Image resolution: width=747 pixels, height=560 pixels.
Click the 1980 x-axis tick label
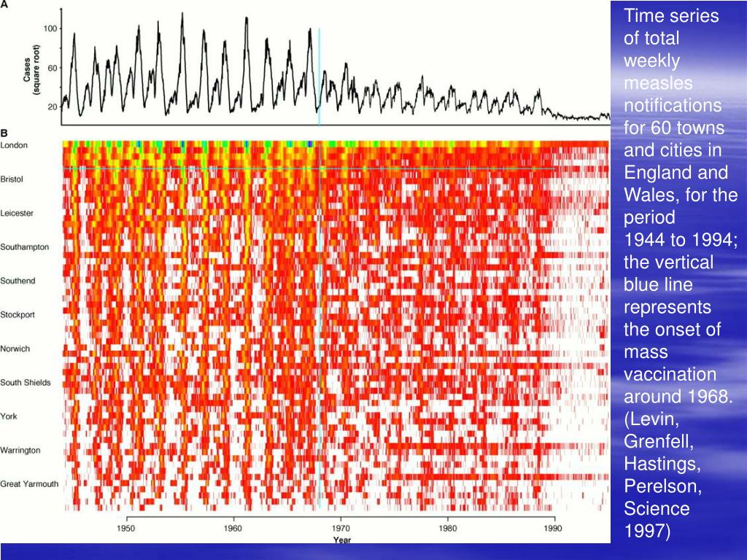(x=448, y=528)
